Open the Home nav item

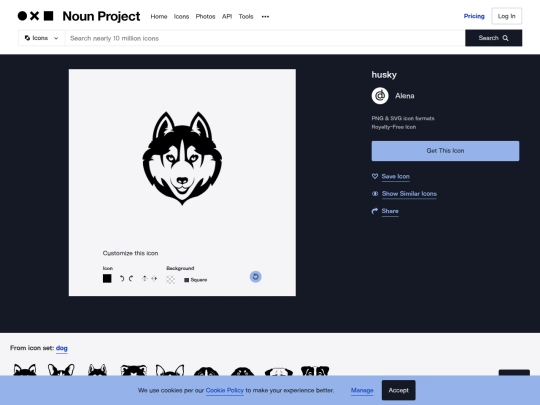pos(159,17)
